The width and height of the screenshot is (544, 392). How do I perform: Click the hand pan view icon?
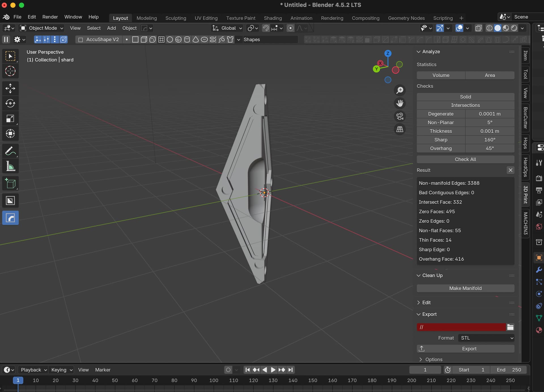pos(399,103)
